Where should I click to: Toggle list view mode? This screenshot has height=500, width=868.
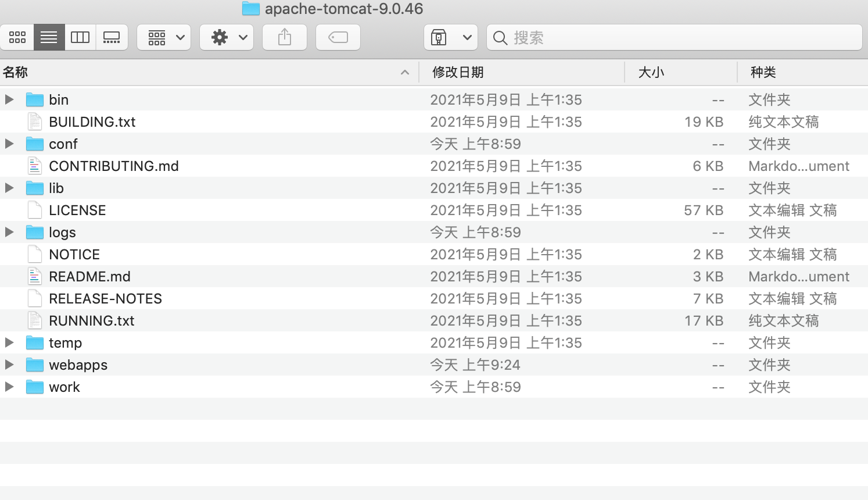(x=49, y=37)
